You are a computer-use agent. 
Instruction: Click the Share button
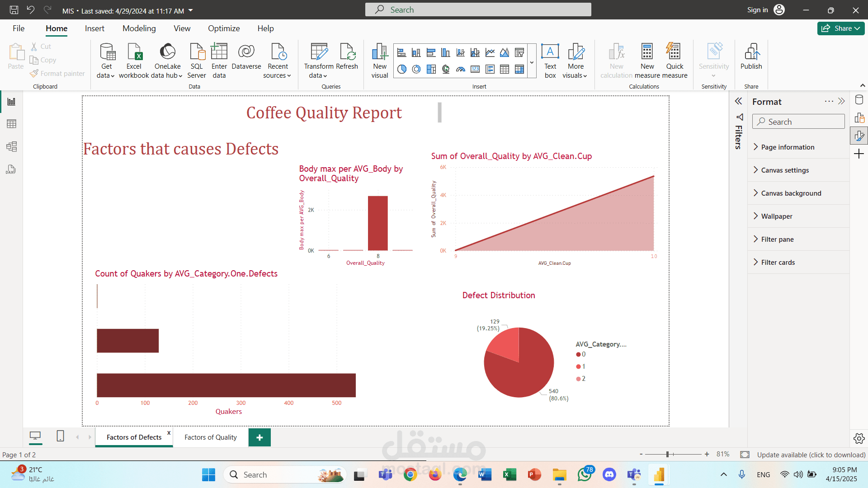[x=841, y=28]
